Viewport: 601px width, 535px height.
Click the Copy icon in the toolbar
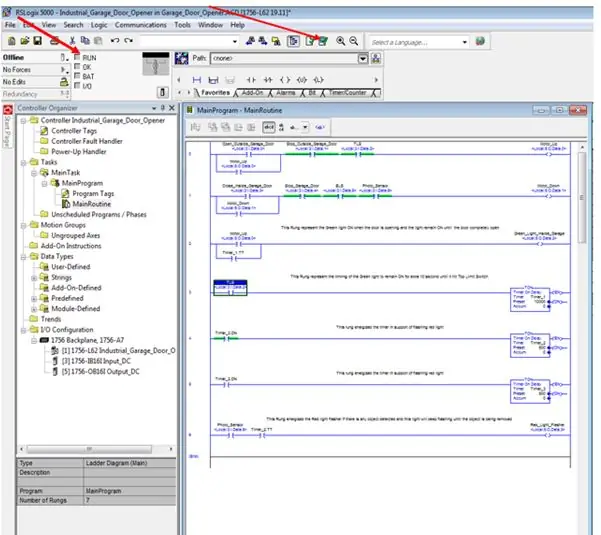[85, 41]
